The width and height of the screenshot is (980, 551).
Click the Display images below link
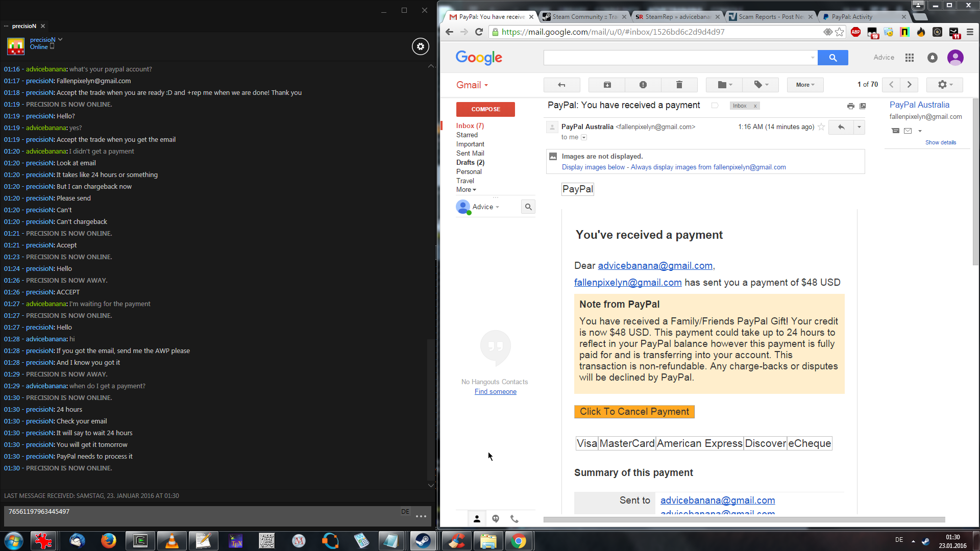coord(593,167)
